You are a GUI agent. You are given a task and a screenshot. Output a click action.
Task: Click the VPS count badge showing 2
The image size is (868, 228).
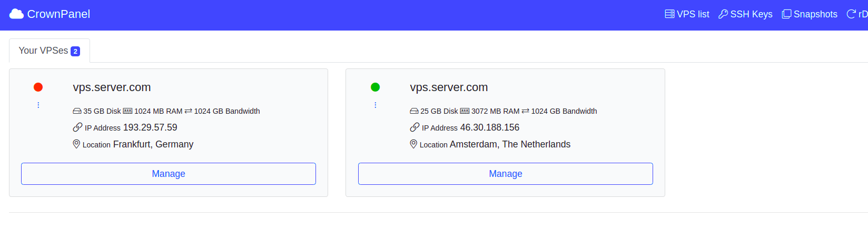tap(75, 51)
